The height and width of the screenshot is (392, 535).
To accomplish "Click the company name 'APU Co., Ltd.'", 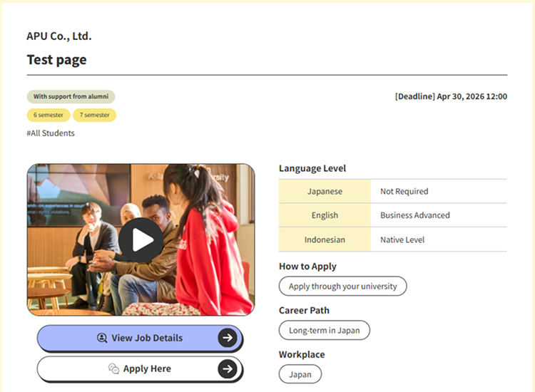I will [59, 36].
